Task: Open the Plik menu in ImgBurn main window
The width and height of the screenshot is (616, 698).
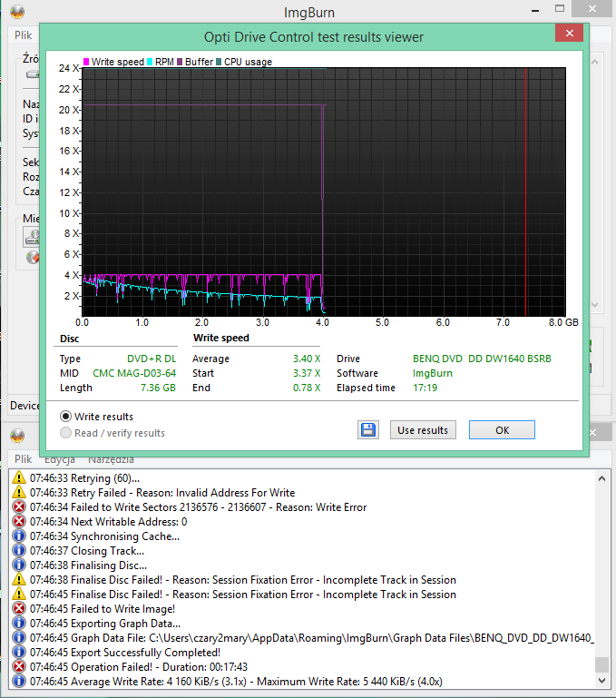Action: 24,35
